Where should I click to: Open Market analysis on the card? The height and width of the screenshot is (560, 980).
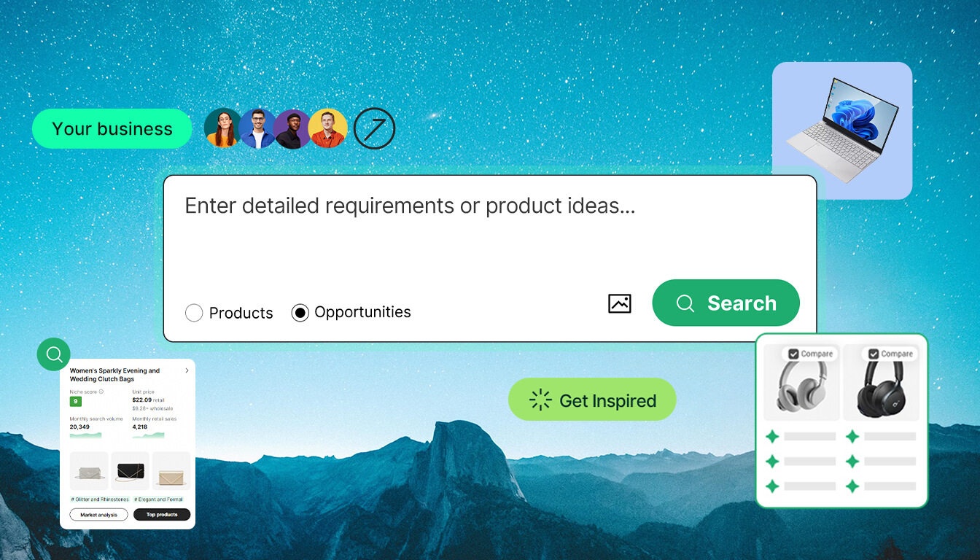pyautogui.click(x=98, y=515)
